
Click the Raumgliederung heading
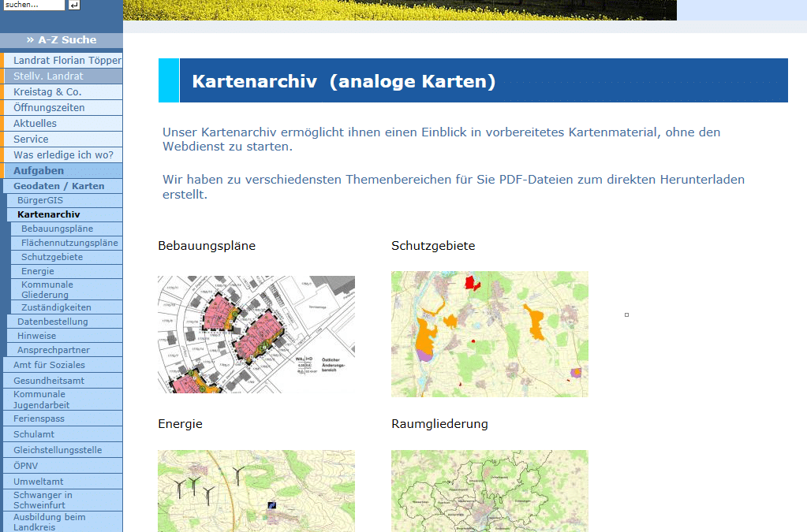[439, 424]
